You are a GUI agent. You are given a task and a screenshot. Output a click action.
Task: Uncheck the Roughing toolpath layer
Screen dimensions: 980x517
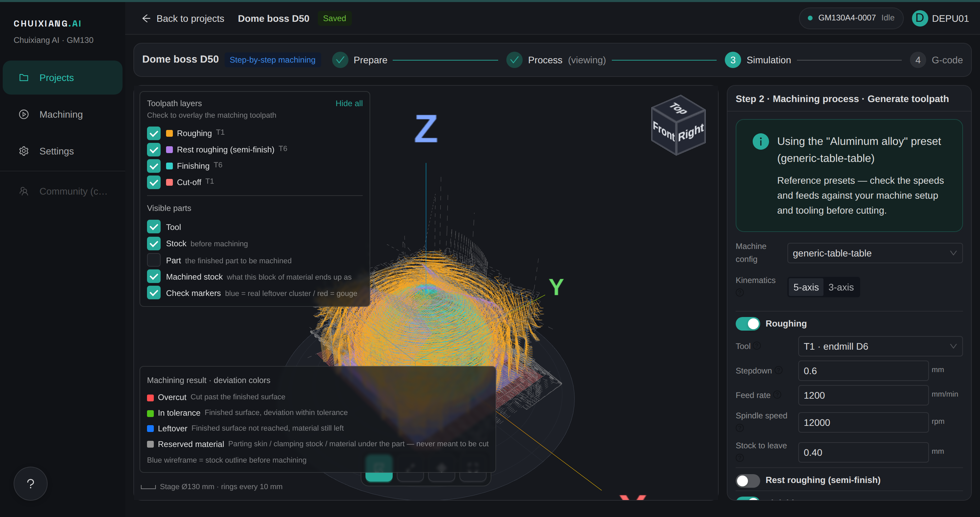click(x=154, y=133)
